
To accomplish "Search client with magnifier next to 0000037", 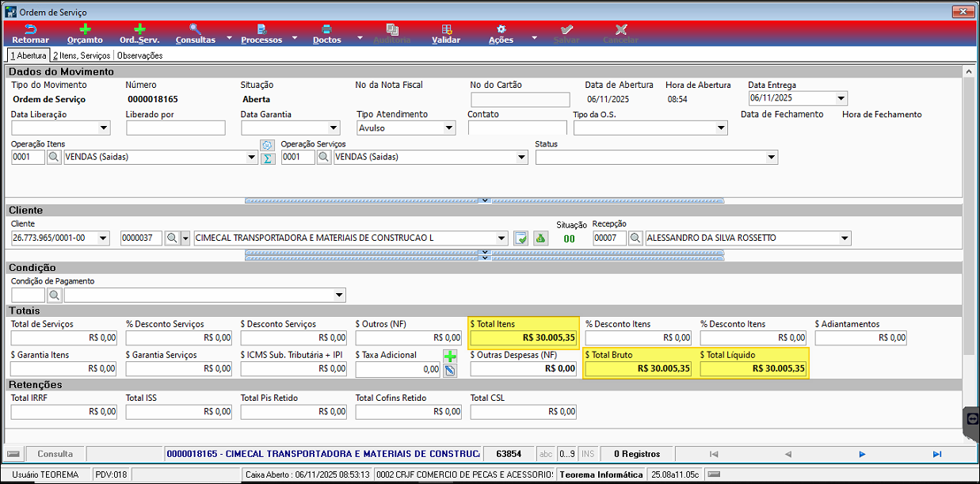I will click(x=171, y=238).
